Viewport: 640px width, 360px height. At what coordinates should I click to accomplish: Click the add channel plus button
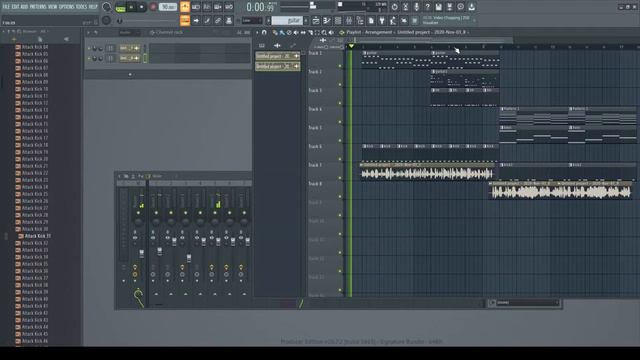130,75
